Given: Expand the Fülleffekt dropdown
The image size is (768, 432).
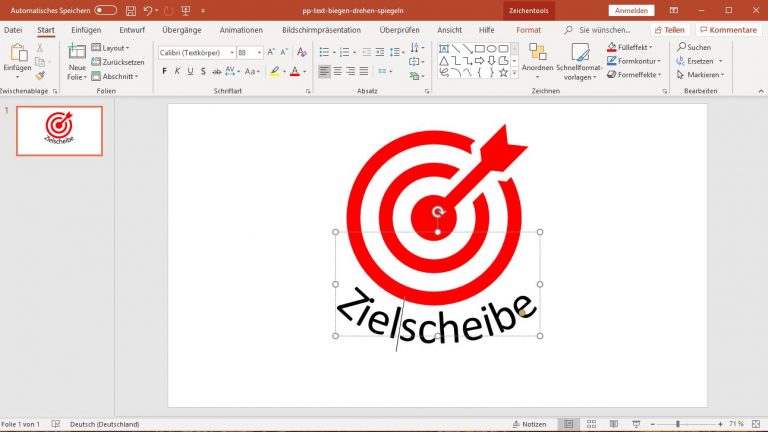Looking at the screenshot, I should click(x=650, y=47).
